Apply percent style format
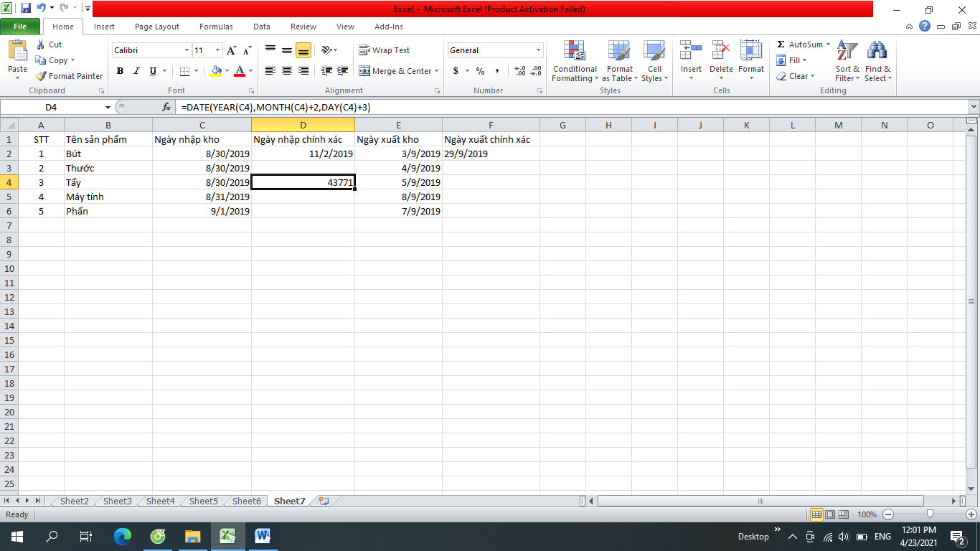The height and width of the screenshot is (551, 980). pyautogui.click(x=480, y=71)
